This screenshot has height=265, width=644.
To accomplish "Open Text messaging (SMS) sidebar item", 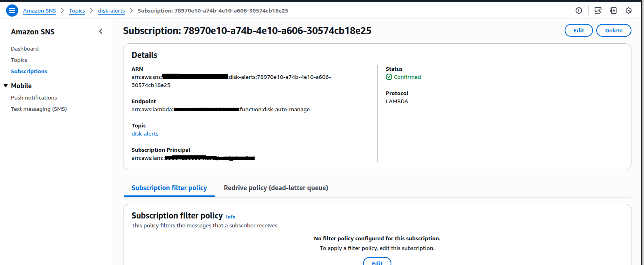I will click(39, 109).
